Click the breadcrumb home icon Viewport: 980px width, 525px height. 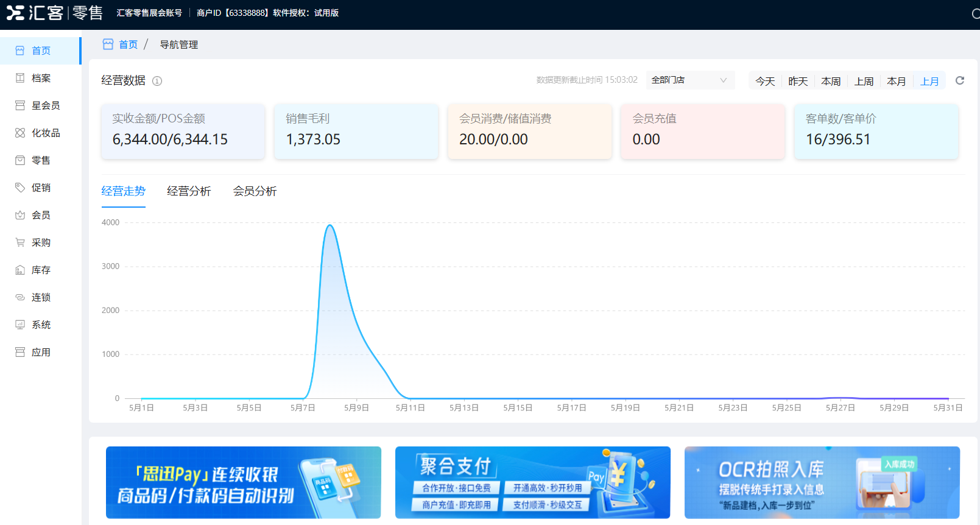point(108,44)
